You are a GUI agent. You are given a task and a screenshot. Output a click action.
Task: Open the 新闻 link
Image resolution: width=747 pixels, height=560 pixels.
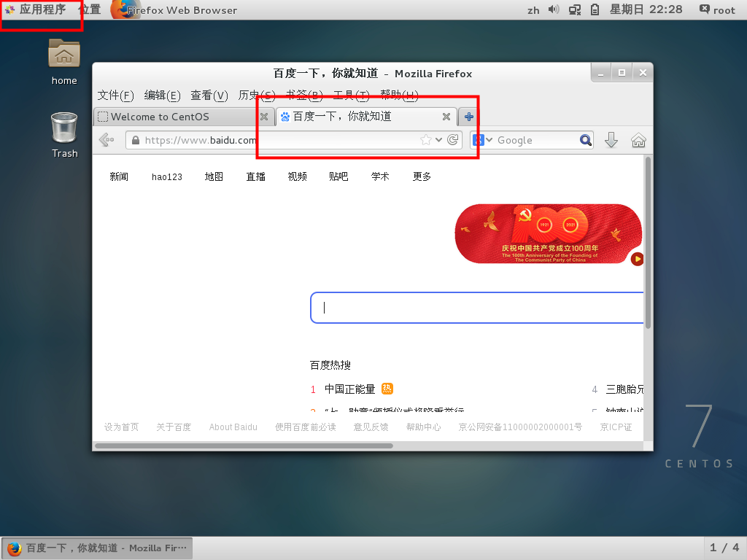119,176
